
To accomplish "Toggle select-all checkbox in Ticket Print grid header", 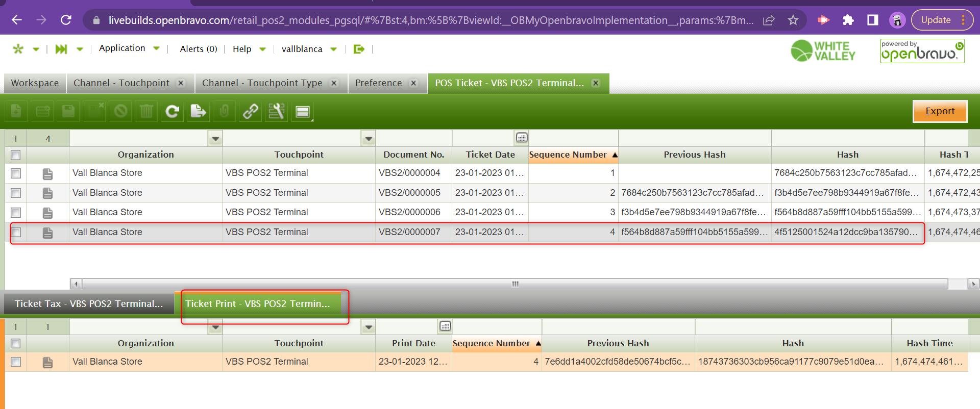I will click(x=16, y=343).
